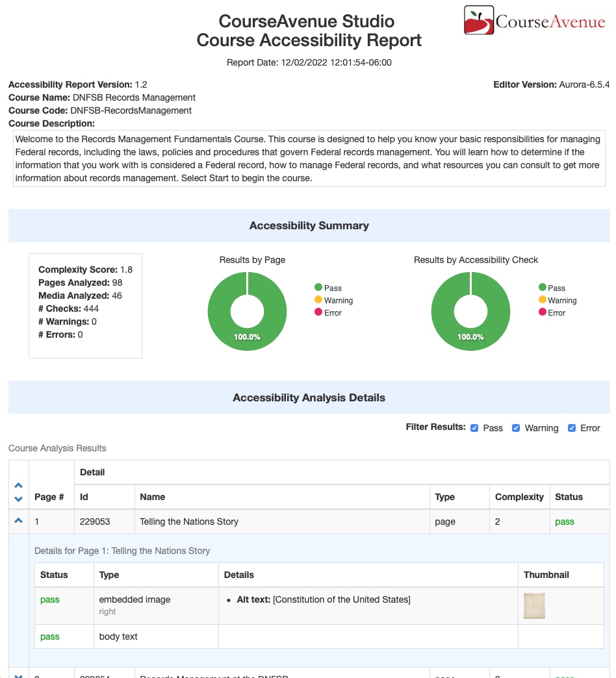Click Error legend in Results by Accessibility Check

pos(552,312)
